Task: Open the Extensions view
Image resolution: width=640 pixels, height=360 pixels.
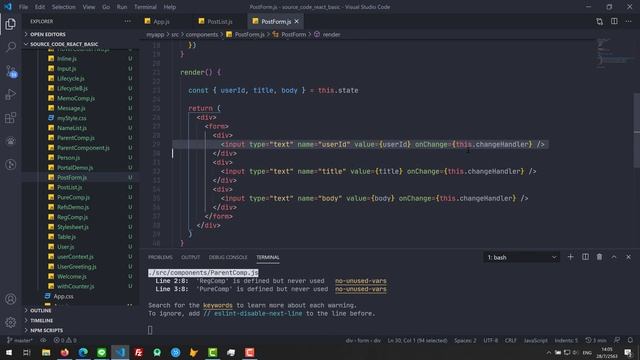Action: pos(11,118)
